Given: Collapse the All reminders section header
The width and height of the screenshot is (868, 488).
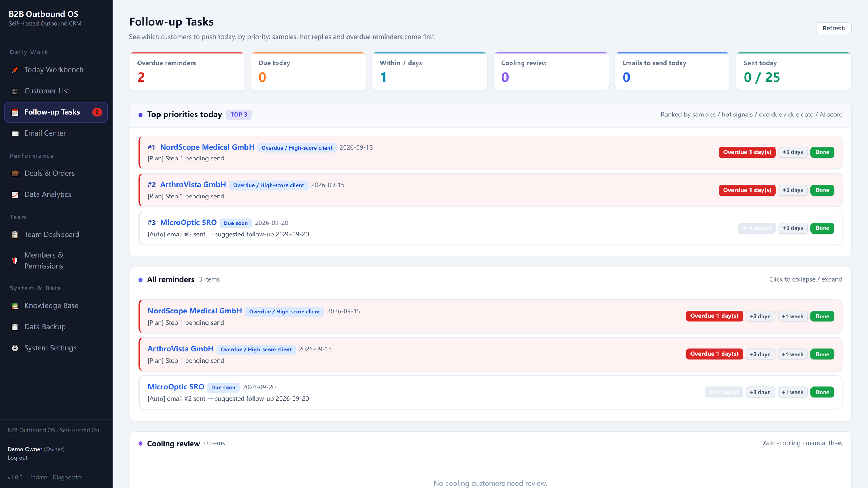Looking at the screenshot, I should coord(490,279).
